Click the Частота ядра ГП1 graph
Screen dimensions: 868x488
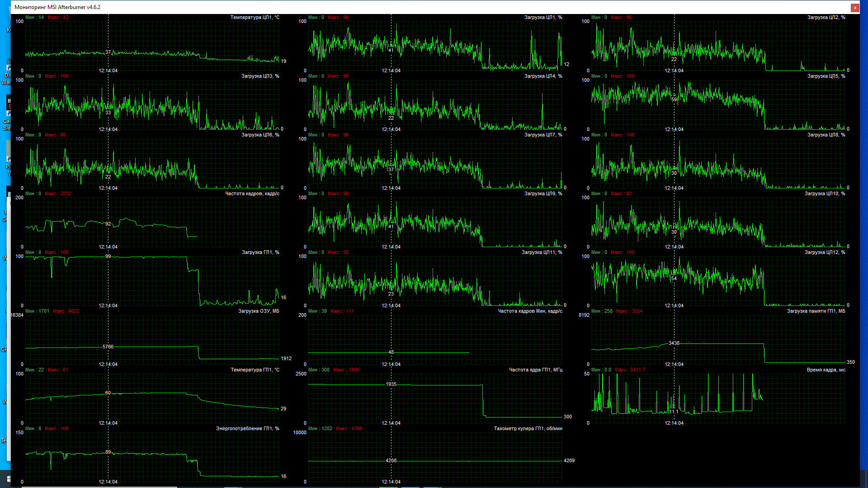(x=435, y=398)
